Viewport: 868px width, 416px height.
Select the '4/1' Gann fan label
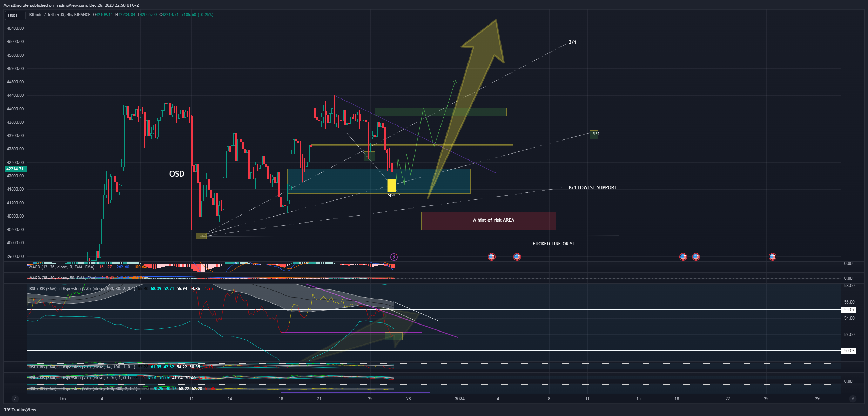pos(595,134)
